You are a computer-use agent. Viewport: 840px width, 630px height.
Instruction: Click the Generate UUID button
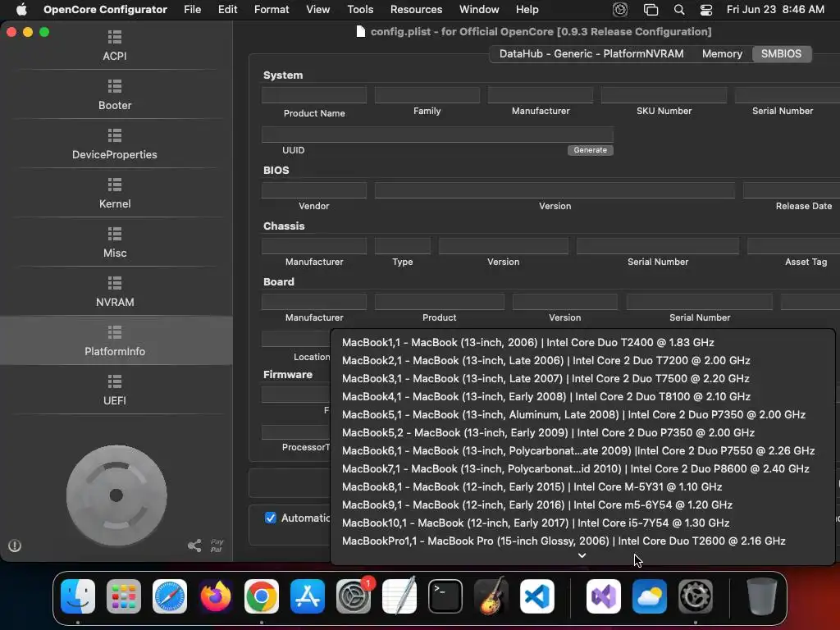coord(591,150)
